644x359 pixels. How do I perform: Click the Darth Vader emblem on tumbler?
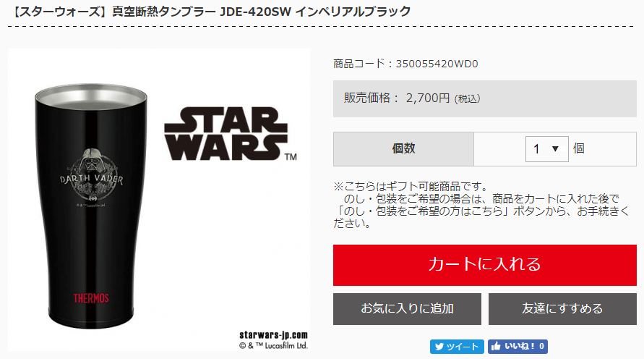91,177
